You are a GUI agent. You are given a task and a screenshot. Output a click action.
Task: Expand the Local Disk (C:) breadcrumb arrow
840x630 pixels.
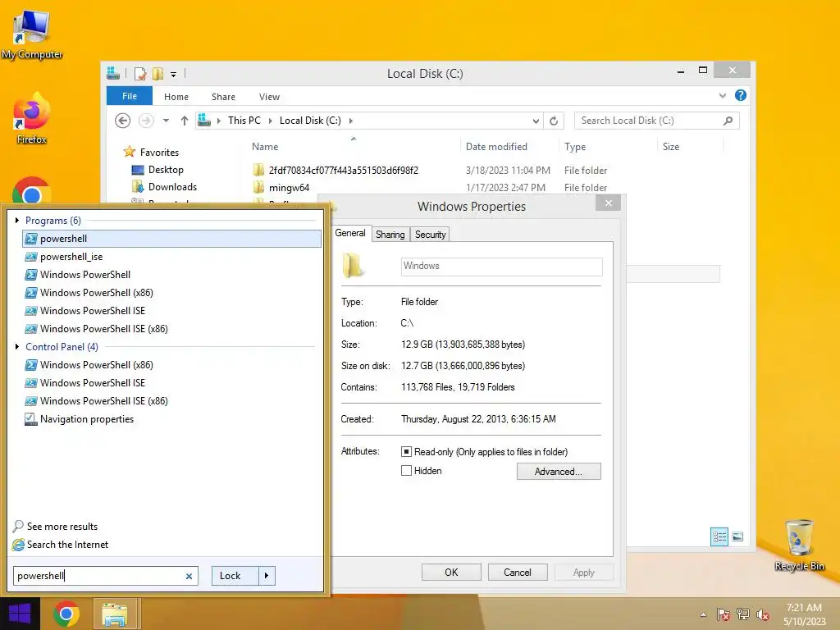pos(351,121)
